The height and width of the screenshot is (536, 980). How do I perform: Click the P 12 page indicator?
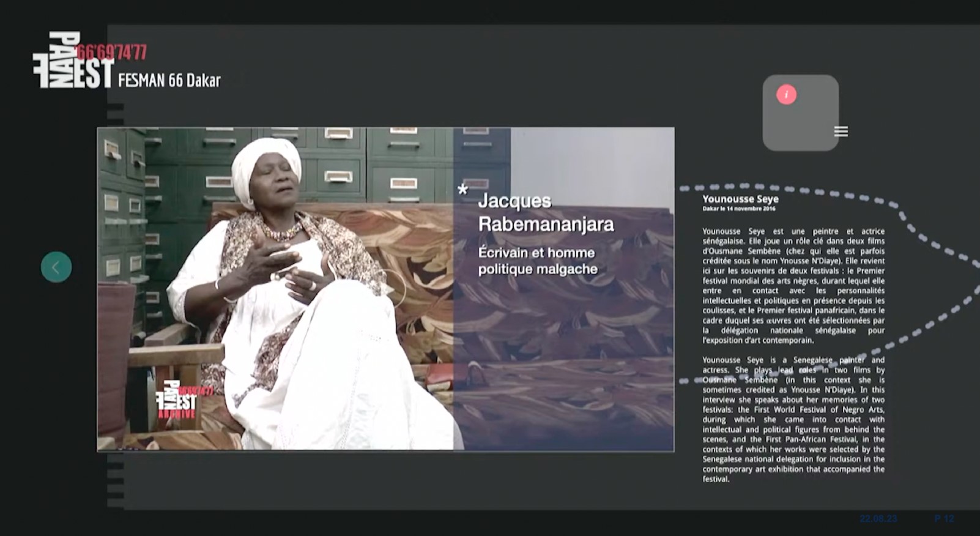(944, 519)
